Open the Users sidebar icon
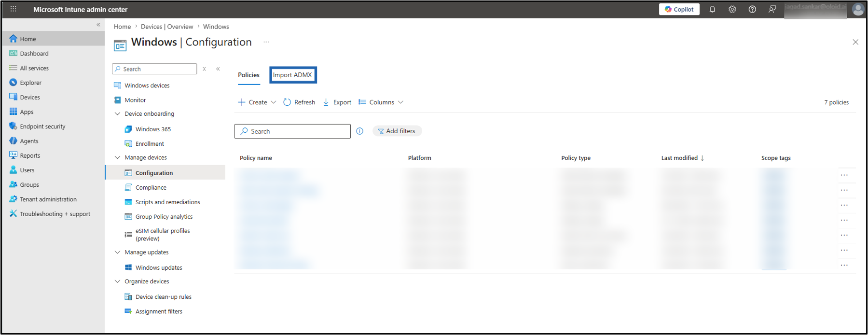 tap(13, 170)
